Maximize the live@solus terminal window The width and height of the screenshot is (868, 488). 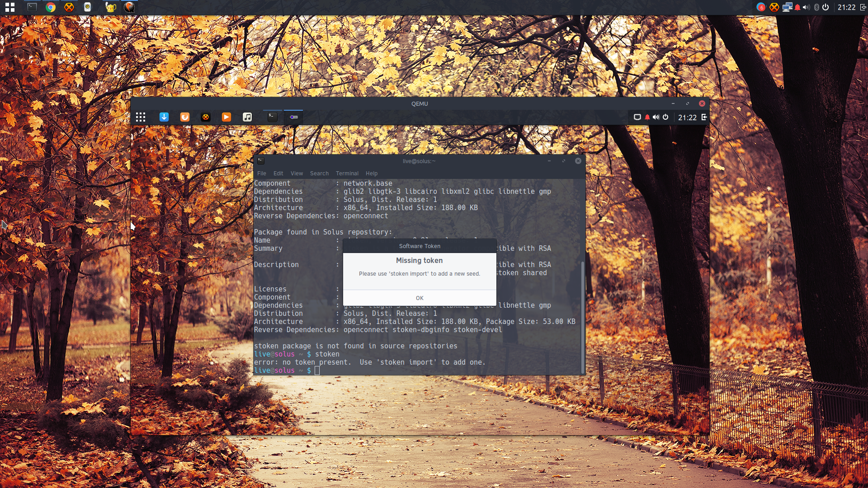(x=564, y=161)
